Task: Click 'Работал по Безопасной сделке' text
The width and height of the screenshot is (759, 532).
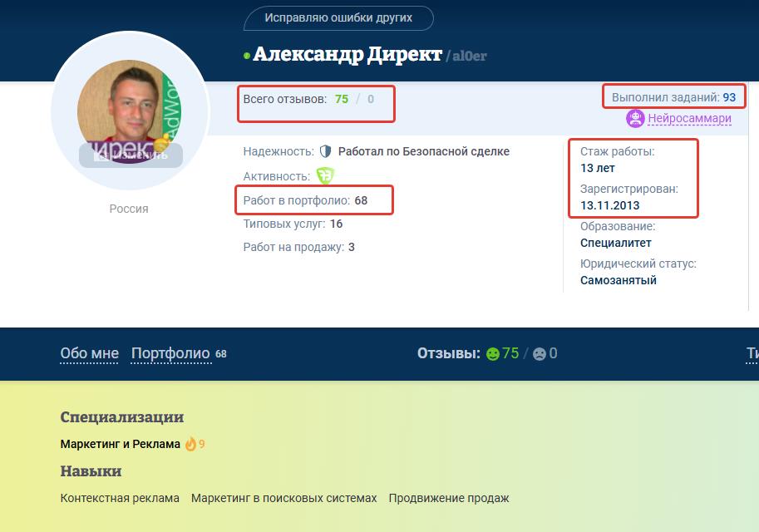Action: (423, 151)
